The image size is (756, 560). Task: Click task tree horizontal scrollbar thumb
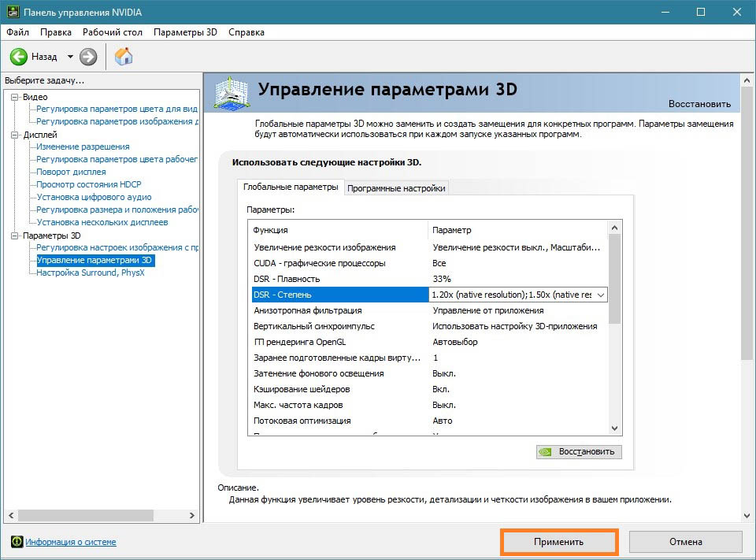85,515
